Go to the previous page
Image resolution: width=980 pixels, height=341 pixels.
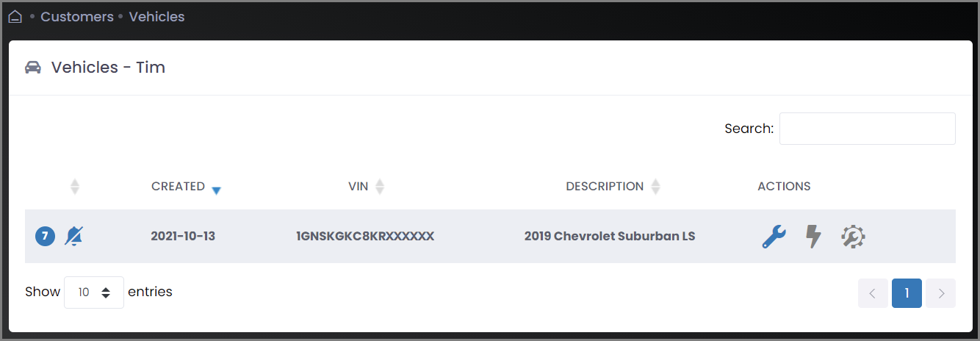[x=873, y=293]
